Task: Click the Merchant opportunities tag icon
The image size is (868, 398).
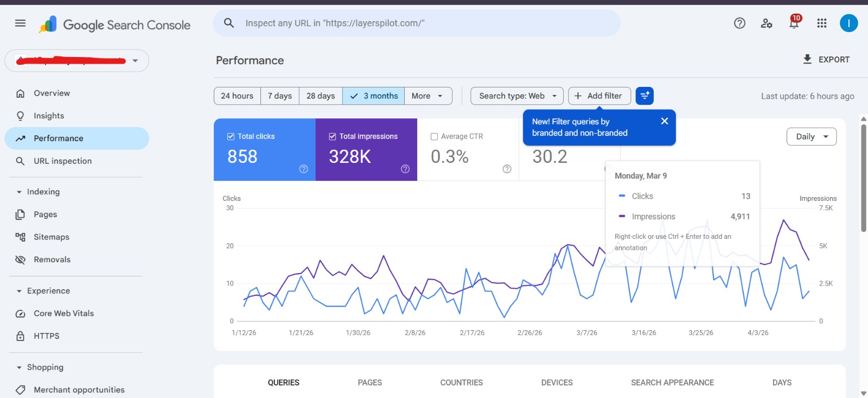Action: click(21, 390)
